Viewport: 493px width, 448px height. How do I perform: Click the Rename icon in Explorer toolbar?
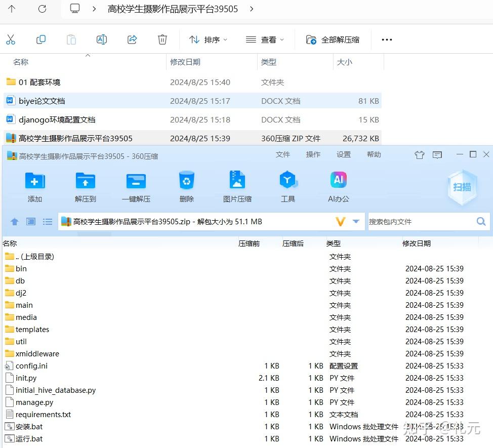click(x=101, y=39)
